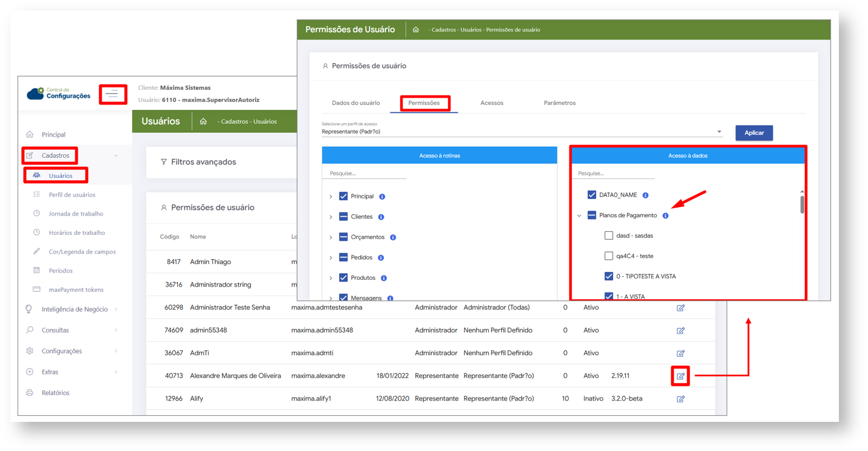Click the Acesso à dados scrollbar
The image size is (868, 451).
point(802,205)
